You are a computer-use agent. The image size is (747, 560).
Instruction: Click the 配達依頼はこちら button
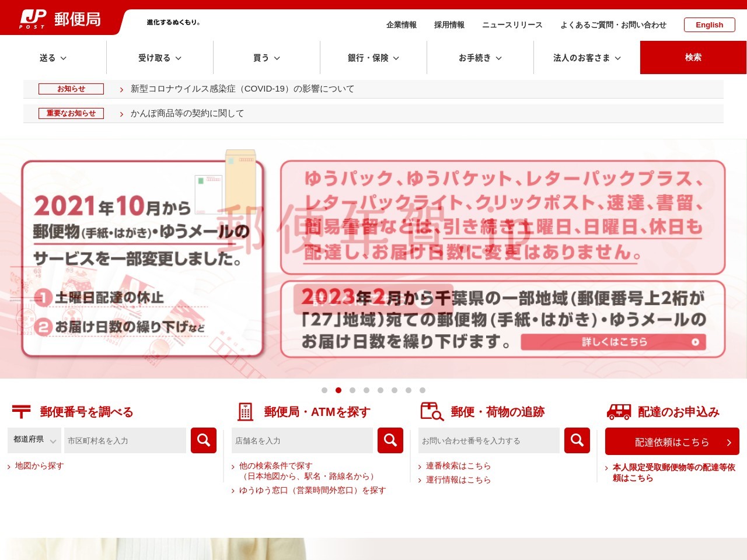coord(672,442)
